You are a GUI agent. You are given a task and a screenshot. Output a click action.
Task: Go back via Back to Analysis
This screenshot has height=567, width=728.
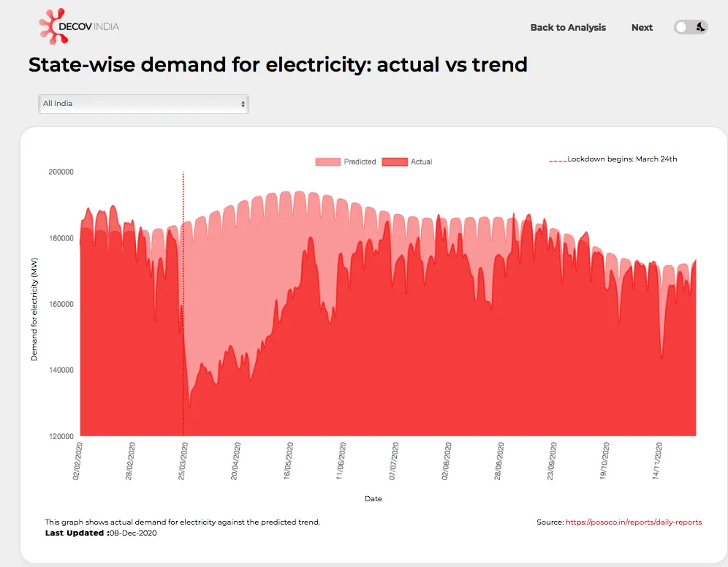coord(568,27)
